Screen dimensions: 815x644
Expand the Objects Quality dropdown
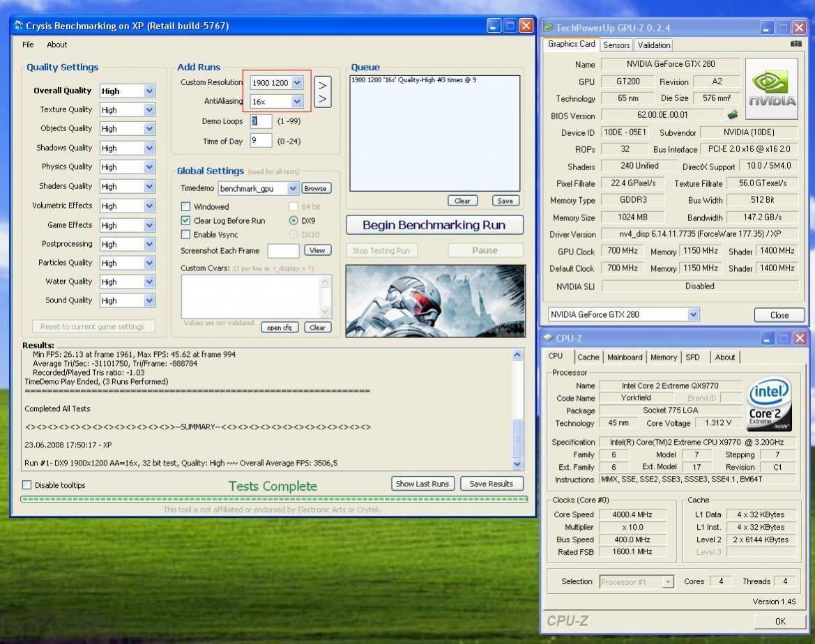pos(149,128)
